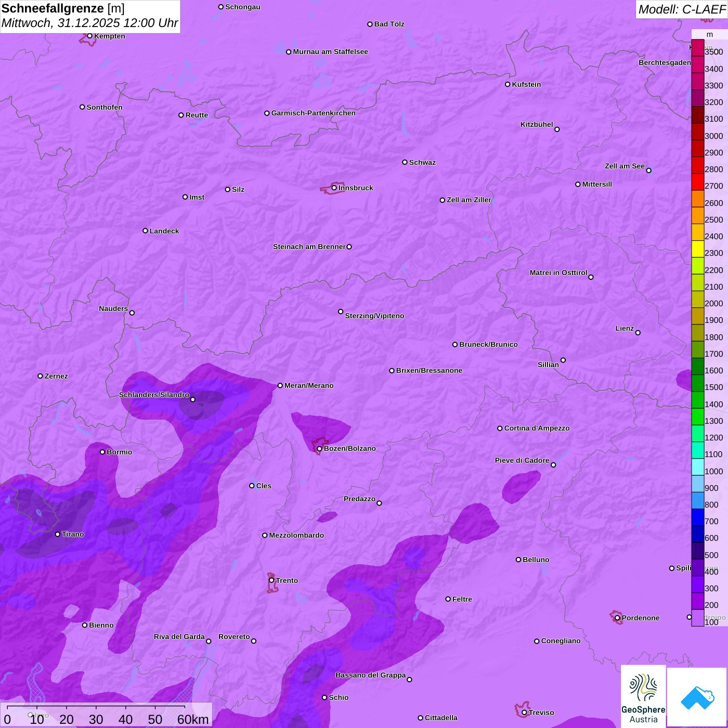The width and height of the screenshot is (728, 728).
Task: Select the Kufstein marker dot
Action: pyautogui.click(x=508, y=84)
